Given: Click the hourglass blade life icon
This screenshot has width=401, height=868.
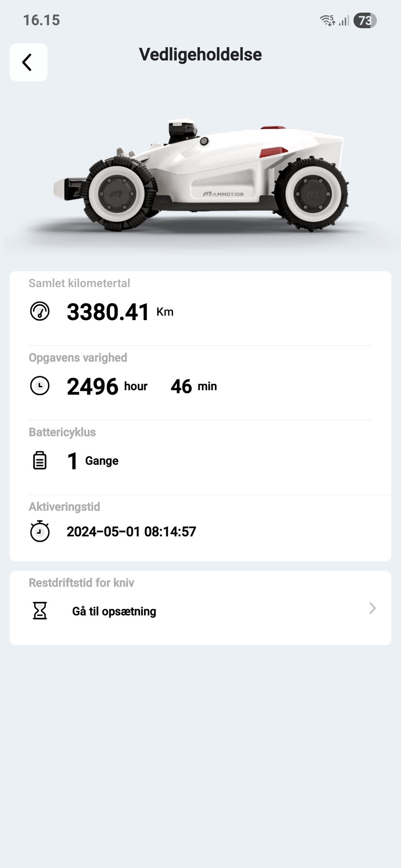Looking at the screenshot, I should 40,611.
